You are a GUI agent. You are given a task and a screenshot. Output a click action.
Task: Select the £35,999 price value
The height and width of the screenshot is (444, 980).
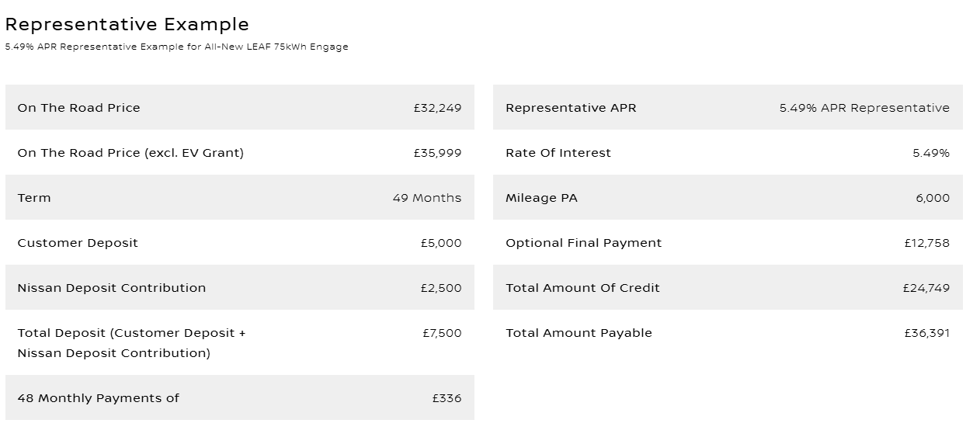coord(437,153)
